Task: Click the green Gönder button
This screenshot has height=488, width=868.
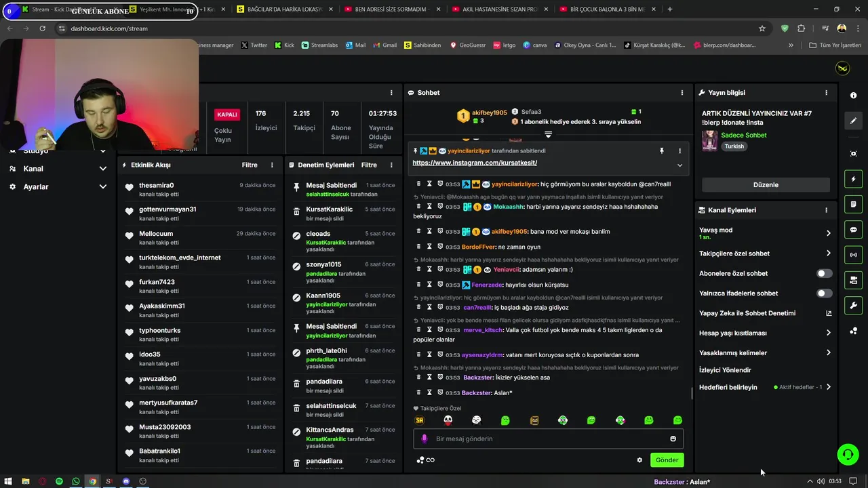Action: coord(667,460)
